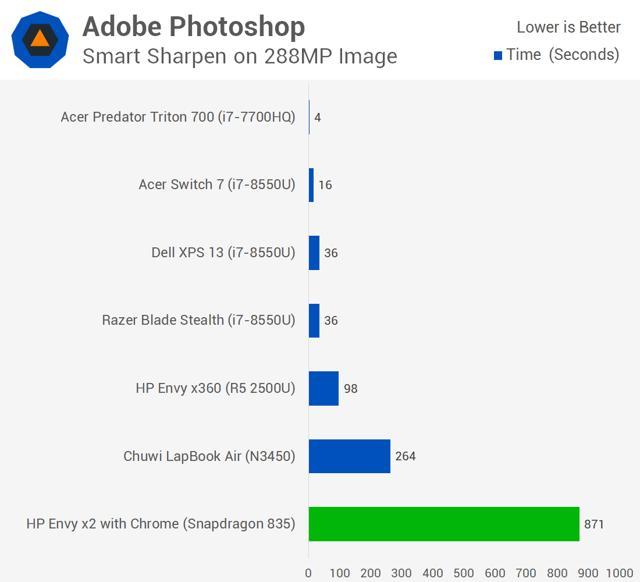The image size is (640, 582).
Task: Select the Chuwi LapBook Air (N3450) label
Action: coord(209,456)
